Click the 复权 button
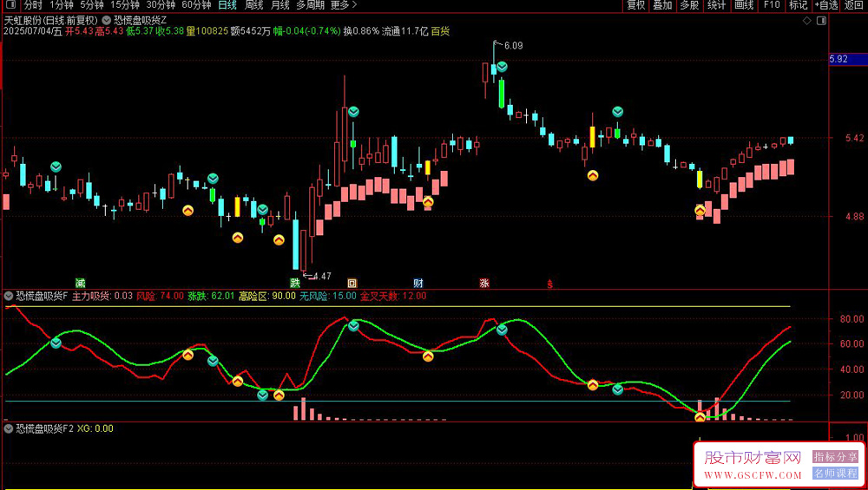 click(636, 5)
